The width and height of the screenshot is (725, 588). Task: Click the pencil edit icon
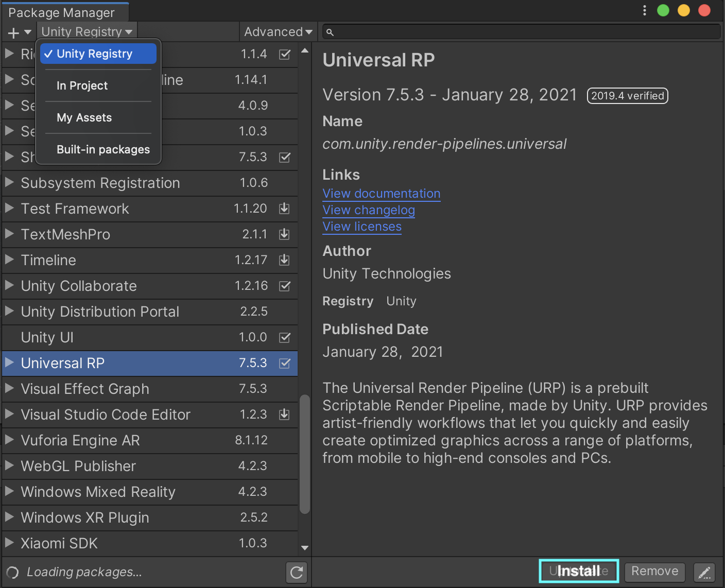pyautogui.click(x=704, y=572)
